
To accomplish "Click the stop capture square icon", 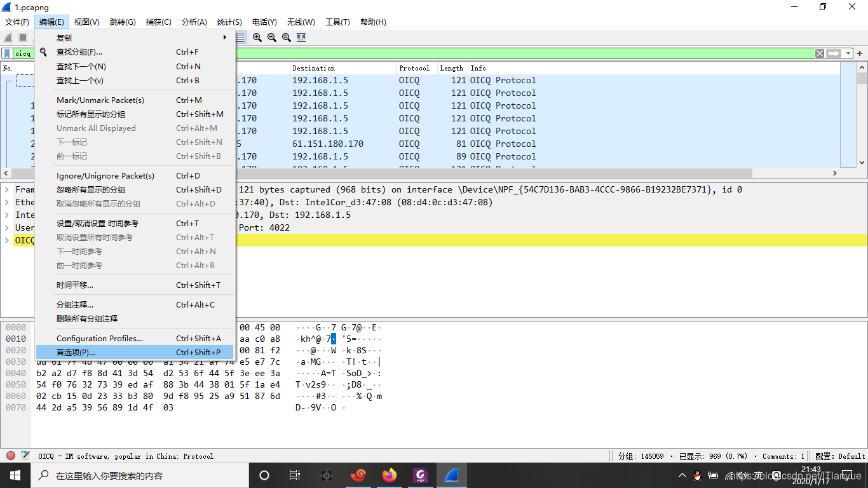I will [23, 37].
